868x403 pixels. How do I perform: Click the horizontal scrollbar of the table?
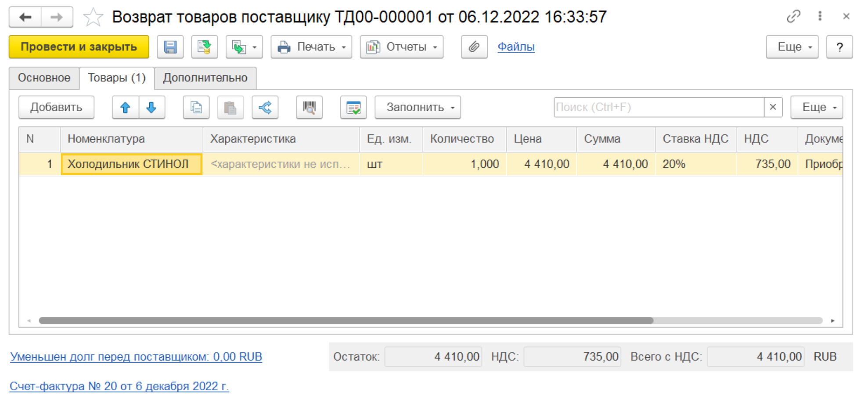pyautogui.click(x=346, y=321)
